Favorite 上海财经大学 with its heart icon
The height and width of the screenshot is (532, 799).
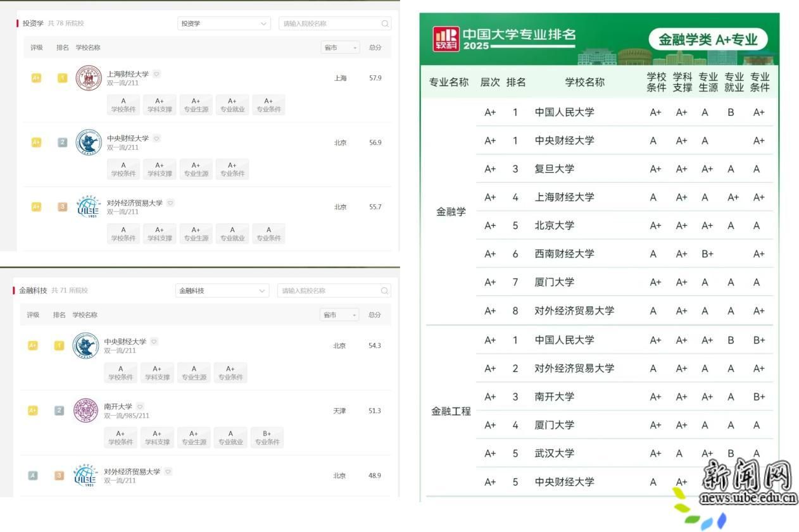(156, 74)
